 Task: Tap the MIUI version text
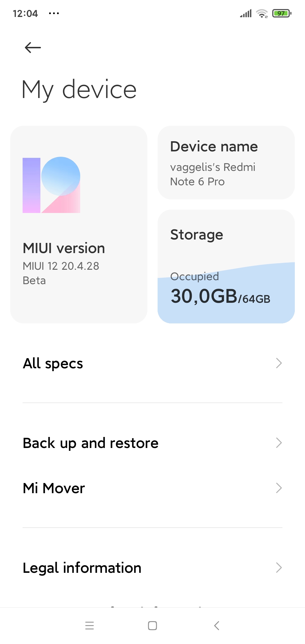pos(64,248)
